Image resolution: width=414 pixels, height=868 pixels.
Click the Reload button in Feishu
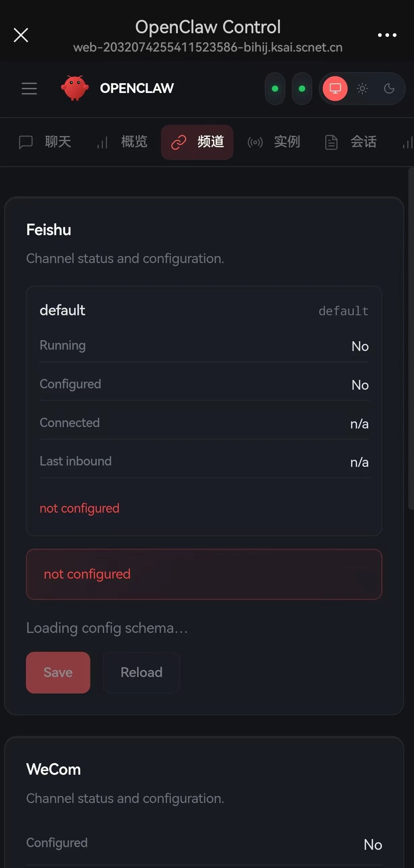(141, 672)
